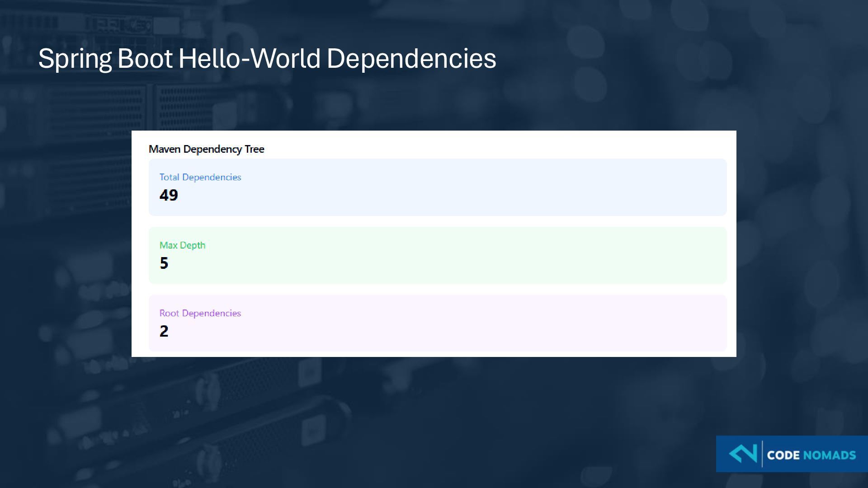The height and width of the screenshot is (488, 868).
Task: Click the word Maven in the panel heading
Action: click(x=165, y=149)
